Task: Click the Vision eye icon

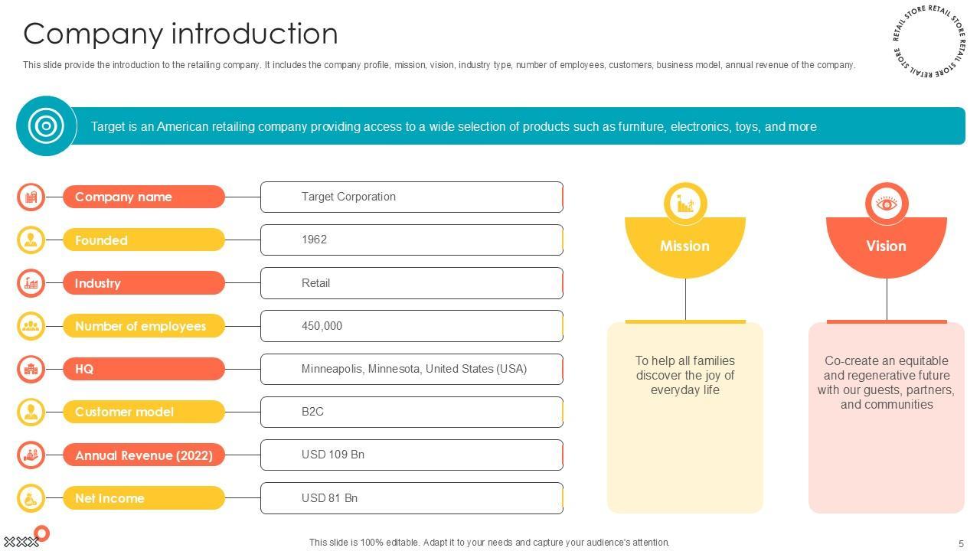Action: [x=887, y=204]
